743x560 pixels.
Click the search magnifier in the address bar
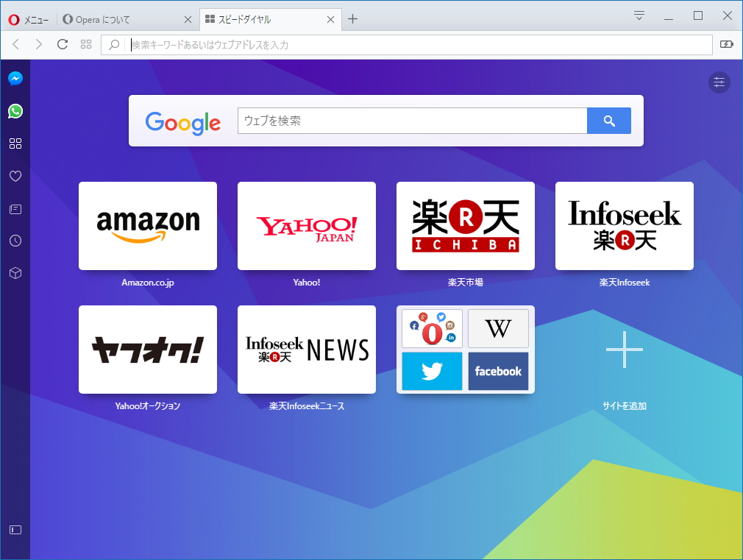(x=113, y=44)
